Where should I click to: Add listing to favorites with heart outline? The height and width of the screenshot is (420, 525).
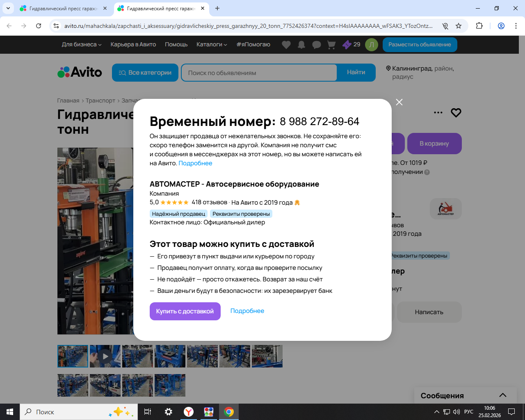456,112
